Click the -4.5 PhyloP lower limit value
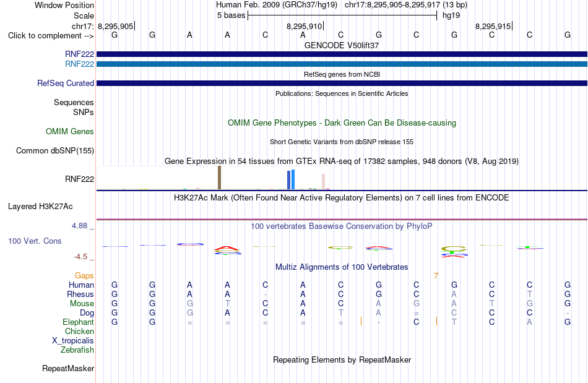The width and height of the screenshot is (588, 383). pyautogui.click(x=80, y=257)
